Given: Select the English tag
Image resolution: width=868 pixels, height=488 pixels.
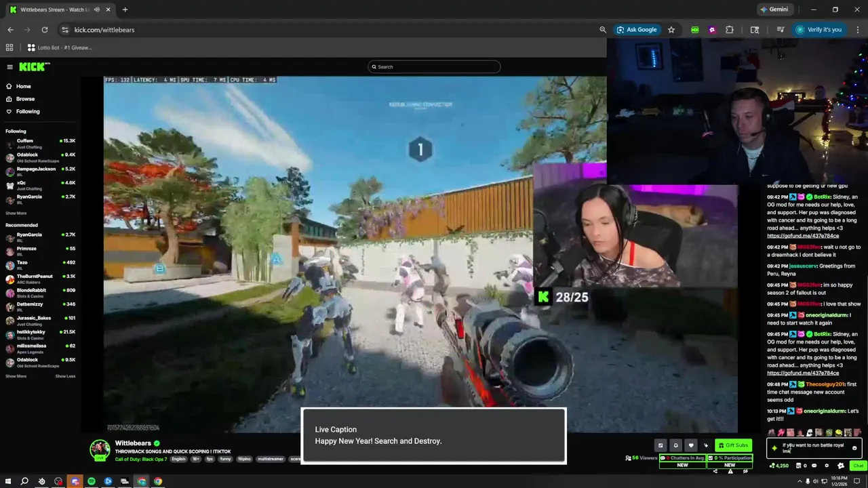Looking at the screenshot, I should point(178,459).
